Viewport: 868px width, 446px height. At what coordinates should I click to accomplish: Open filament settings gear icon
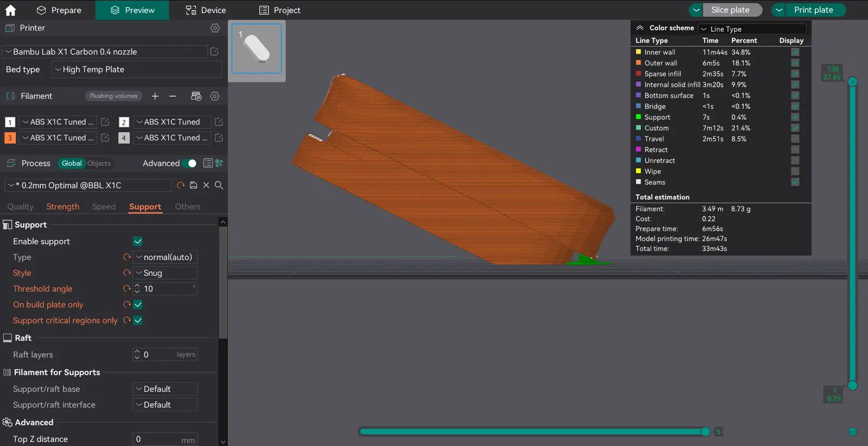pos(215,96)
